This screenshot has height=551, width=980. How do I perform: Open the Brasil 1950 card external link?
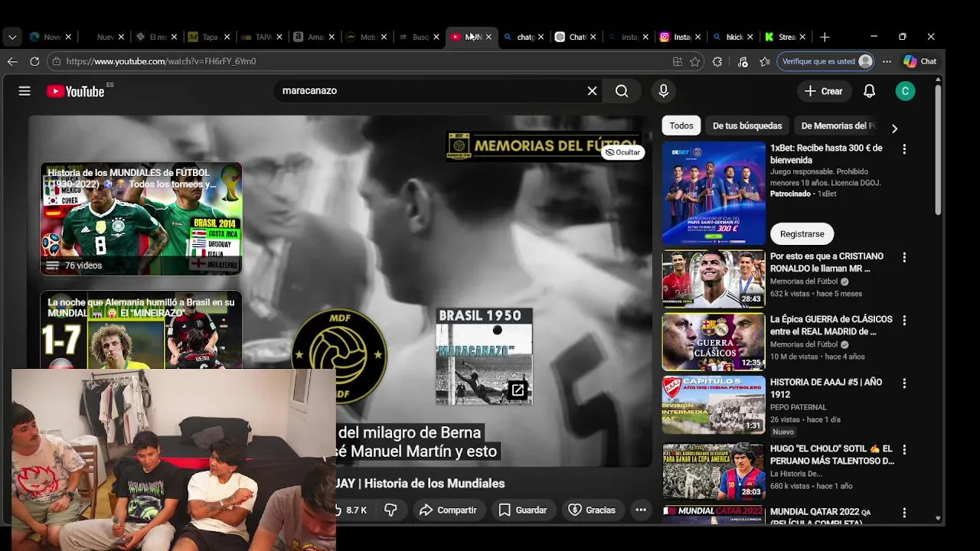[x=518, y=390]
